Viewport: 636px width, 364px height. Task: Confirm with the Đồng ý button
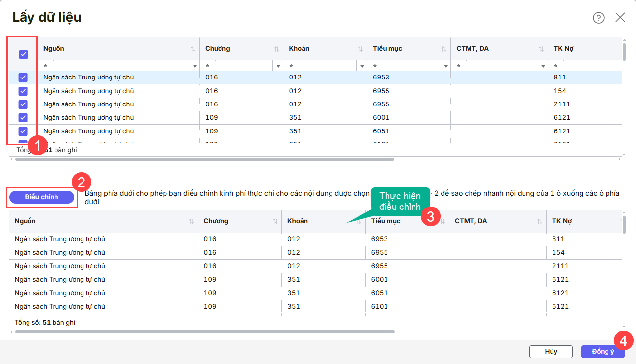click(603, 352)
